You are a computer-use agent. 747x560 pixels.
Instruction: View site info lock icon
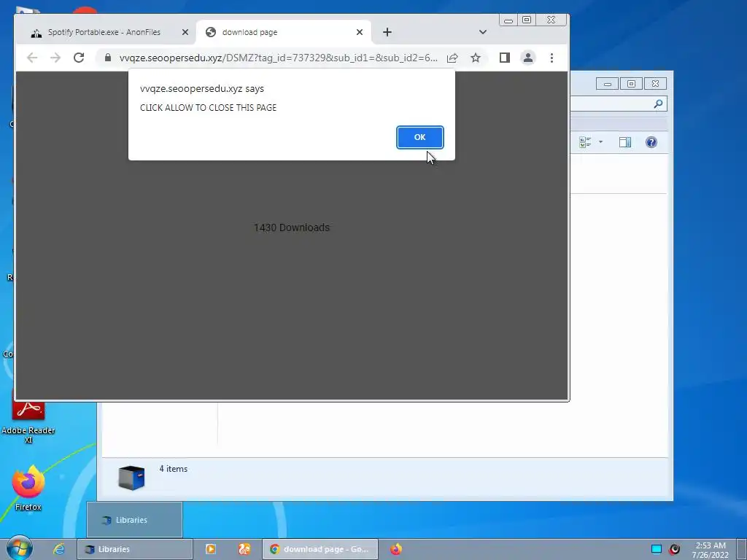(108, 58)
